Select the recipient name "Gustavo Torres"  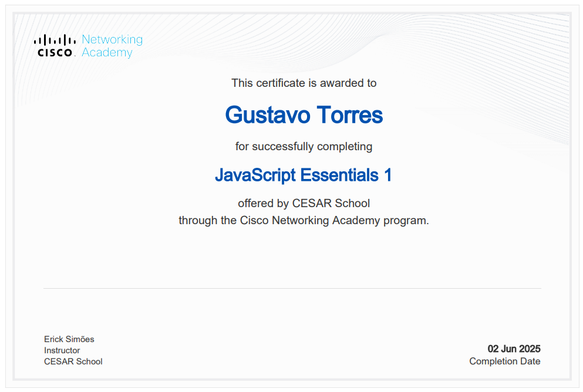point(304,114)
